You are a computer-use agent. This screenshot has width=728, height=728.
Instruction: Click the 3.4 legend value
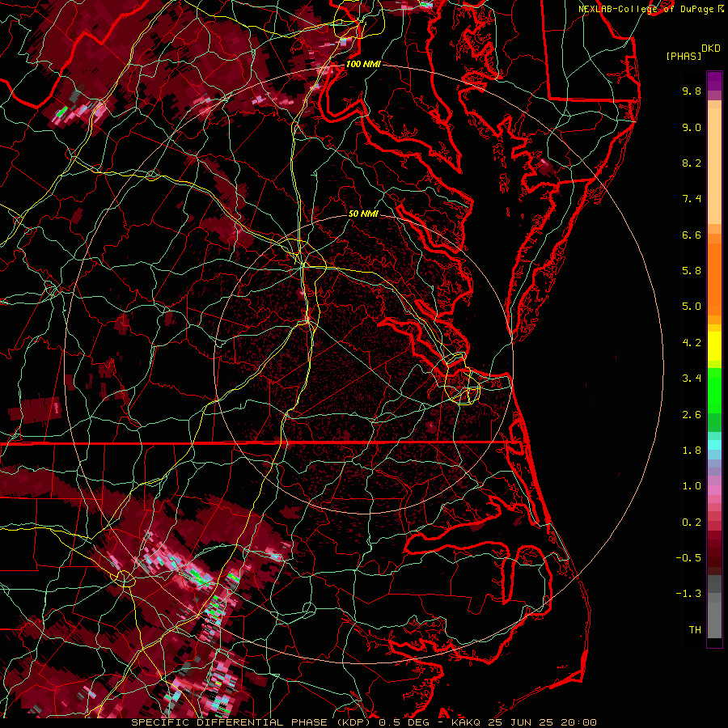[692, 379]
